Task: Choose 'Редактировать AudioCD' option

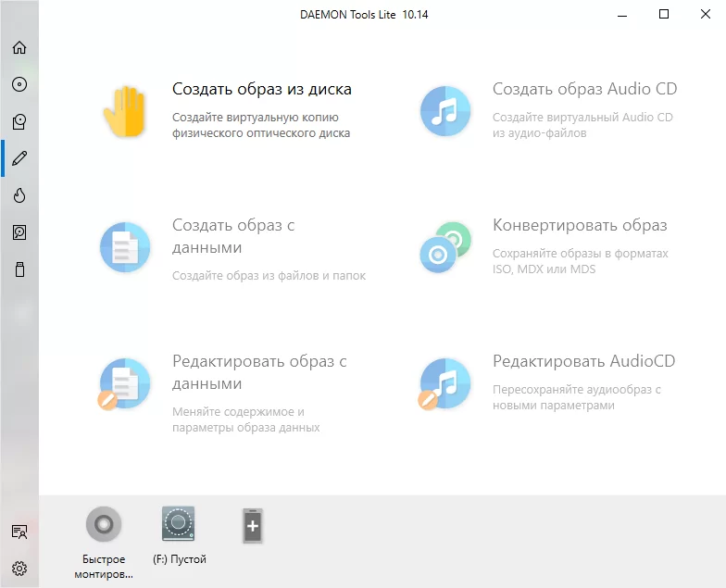Action: (583, 361)
